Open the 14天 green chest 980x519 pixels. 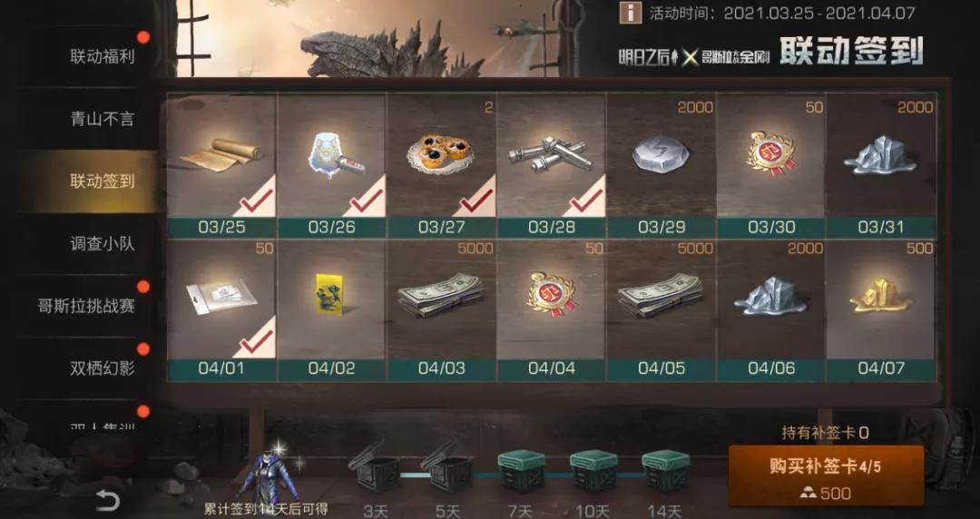(x=666, y=470)
